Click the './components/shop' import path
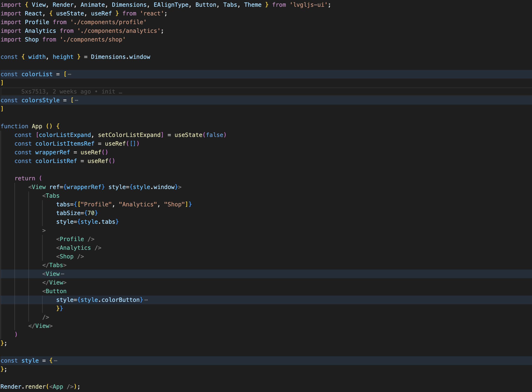 point(93,40)
